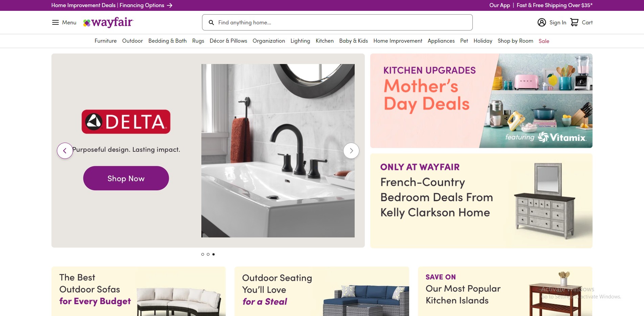Viewport: 644px width, 316px height.
Task: Click the Shop Now button
Action: [126, 178]
